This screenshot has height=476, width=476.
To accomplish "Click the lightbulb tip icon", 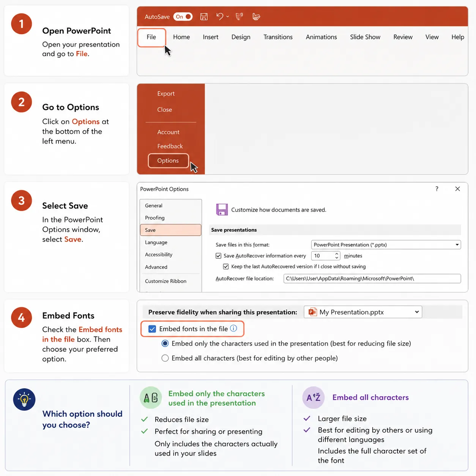I will click(x=24, y=399).
